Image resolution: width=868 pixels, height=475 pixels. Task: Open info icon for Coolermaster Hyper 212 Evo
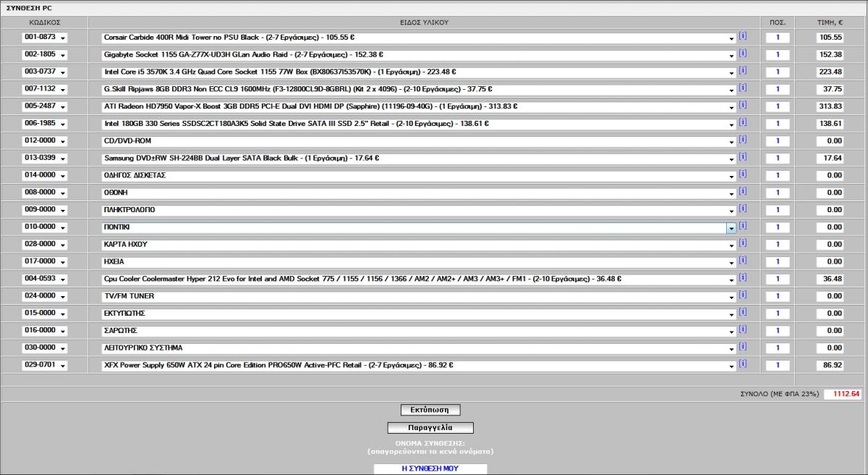pyautogui.click(x=742, y=278)
